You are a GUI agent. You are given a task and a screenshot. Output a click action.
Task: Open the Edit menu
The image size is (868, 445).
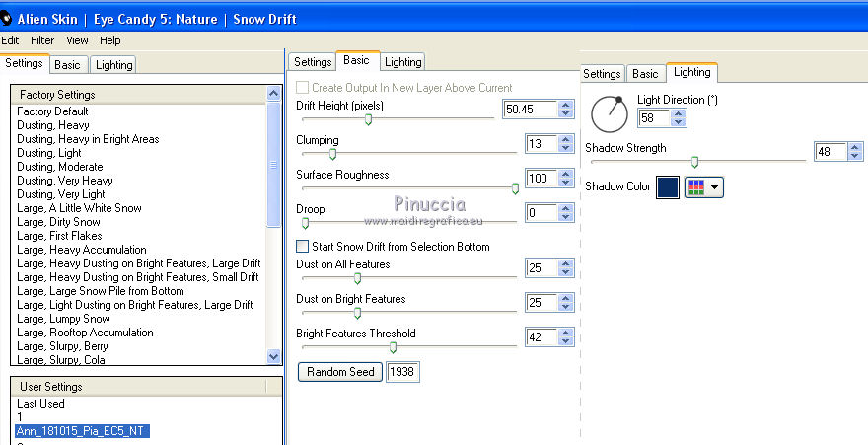tap(10, 40)
